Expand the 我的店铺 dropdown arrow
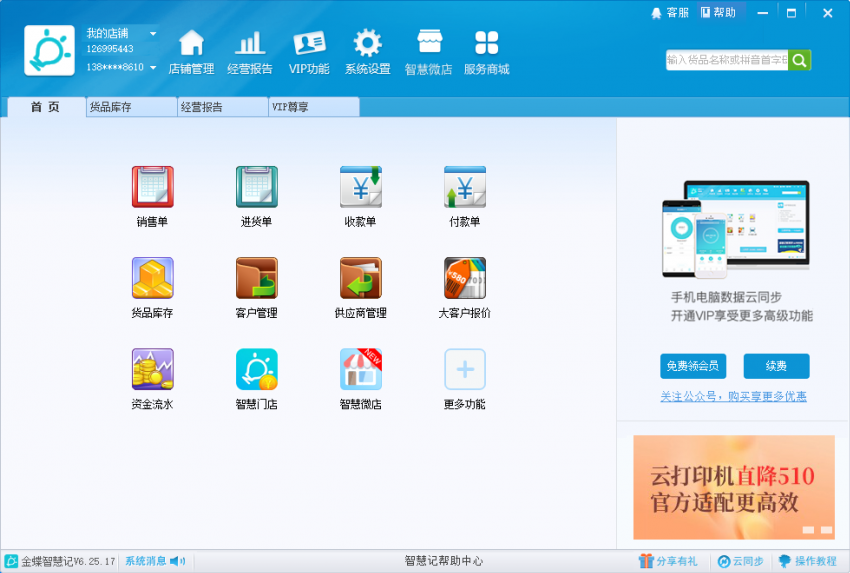Viewport: 850px width, 573px height. tap(153, 34)
